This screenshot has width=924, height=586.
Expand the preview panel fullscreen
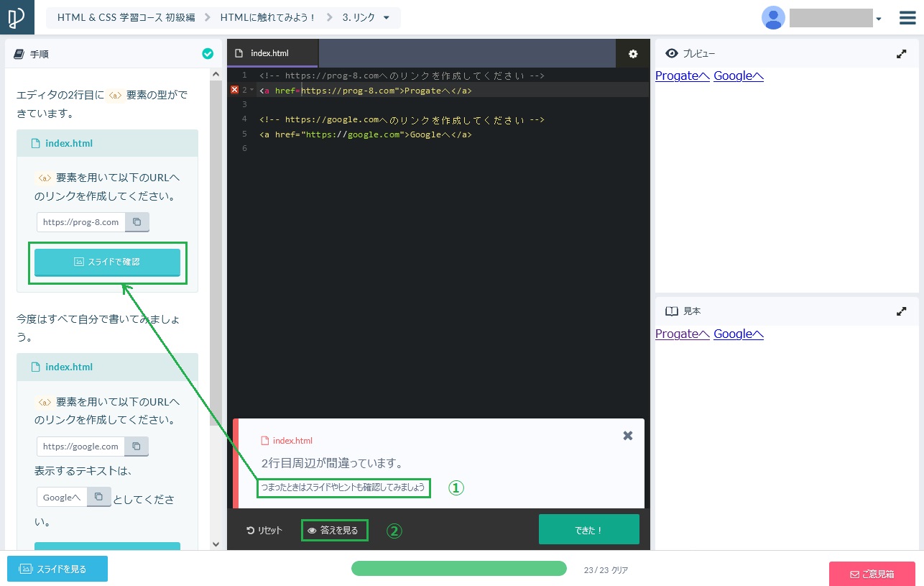point(901,54)
